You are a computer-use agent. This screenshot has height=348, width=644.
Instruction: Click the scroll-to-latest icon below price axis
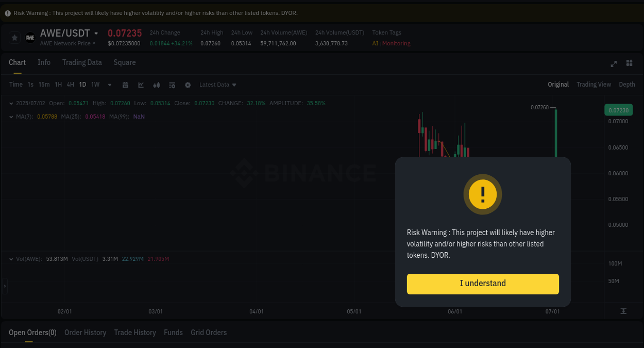click(623, 311)
